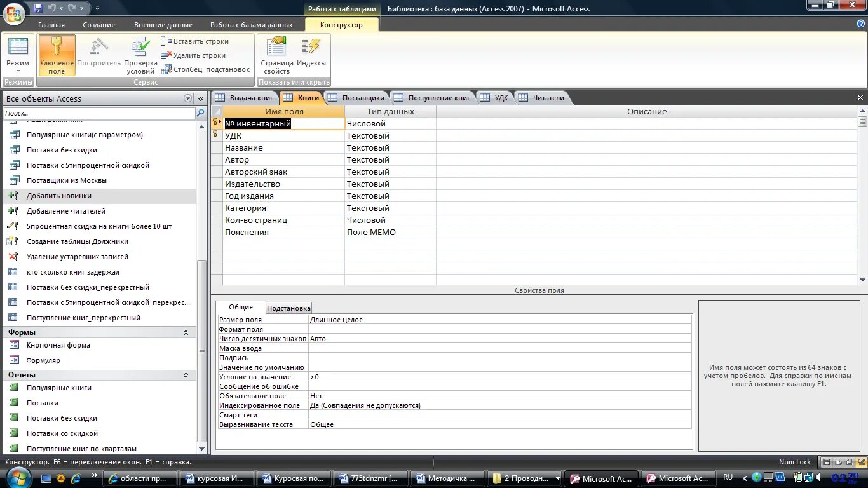Delete rows with Удалить строки
Screen dimensions: 868x488
[194, 55]
